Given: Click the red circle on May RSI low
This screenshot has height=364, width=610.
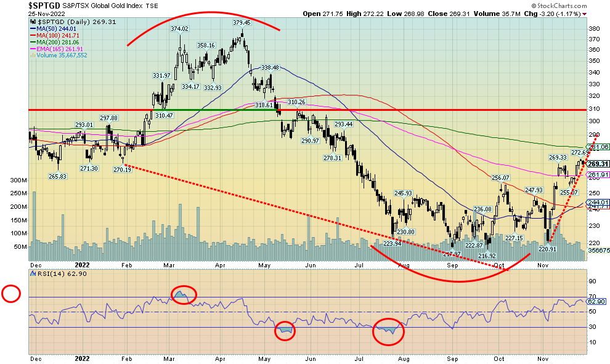Looking at the screenshot, I should coord(285,331).
